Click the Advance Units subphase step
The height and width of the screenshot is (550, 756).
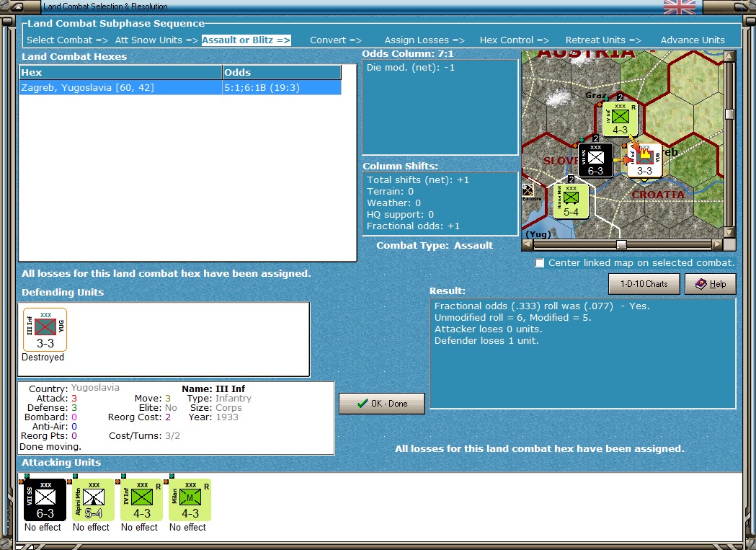(693, 40)
